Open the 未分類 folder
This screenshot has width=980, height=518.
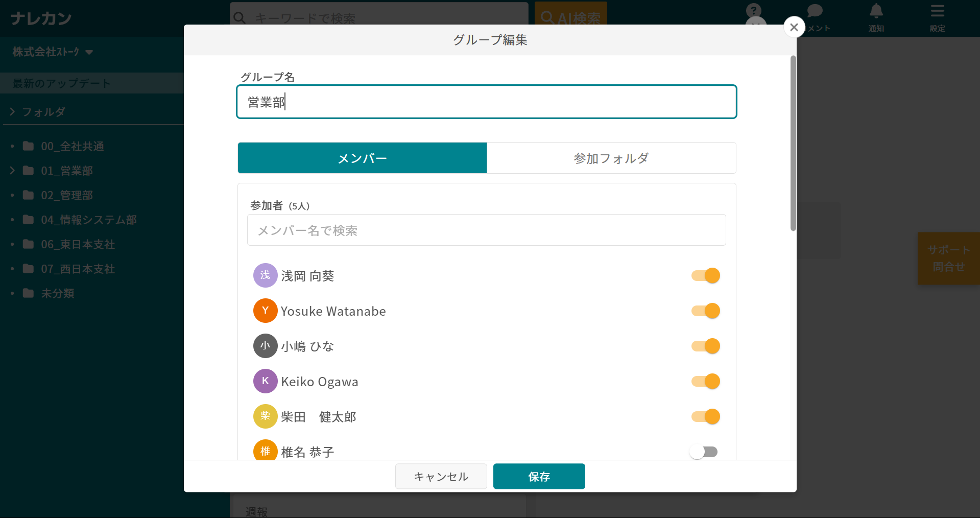[58, 293]
